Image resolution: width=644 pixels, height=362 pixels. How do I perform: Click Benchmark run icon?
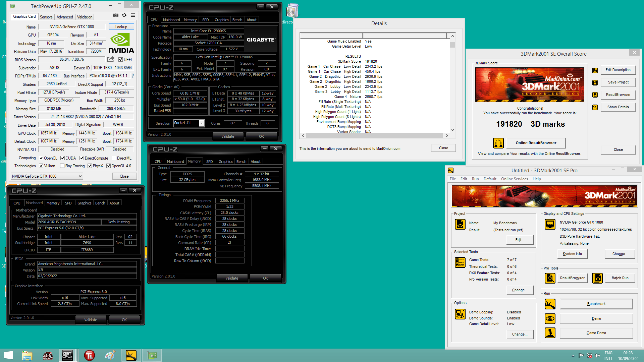[x=550, y=304]
